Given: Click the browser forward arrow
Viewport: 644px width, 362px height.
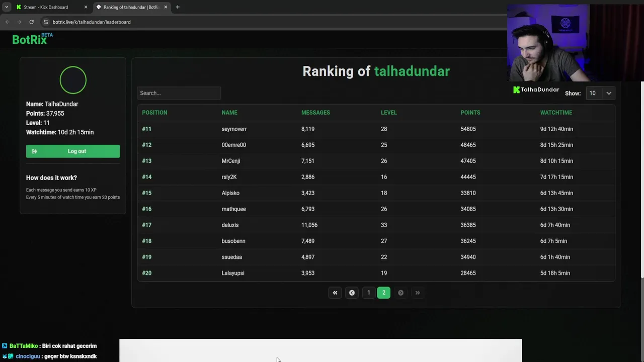Looking at the screenshot, I should tap(19, 22).
